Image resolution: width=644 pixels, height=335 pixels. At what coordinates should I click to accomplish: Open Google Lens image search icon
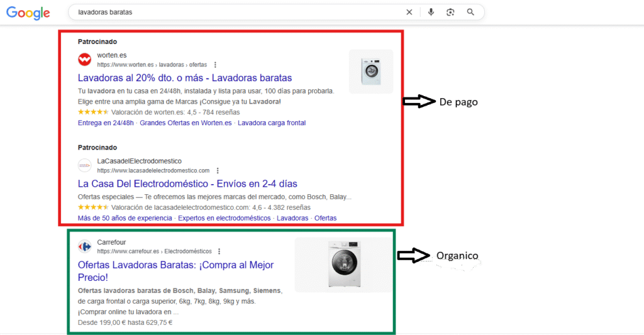[x=450, y=13]
